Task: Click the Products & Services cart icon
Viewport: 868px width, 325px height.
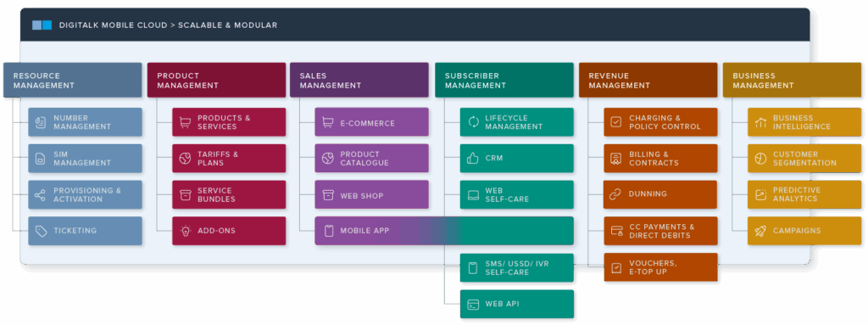Action: coord(185,122)
